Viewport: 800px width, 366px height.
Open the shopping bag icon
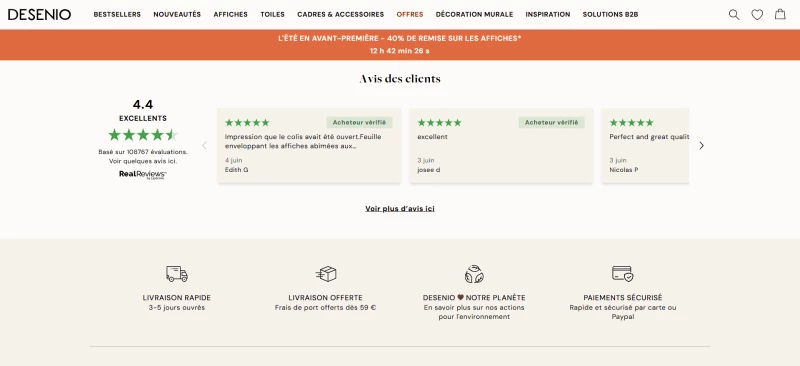tap(780, 14)
